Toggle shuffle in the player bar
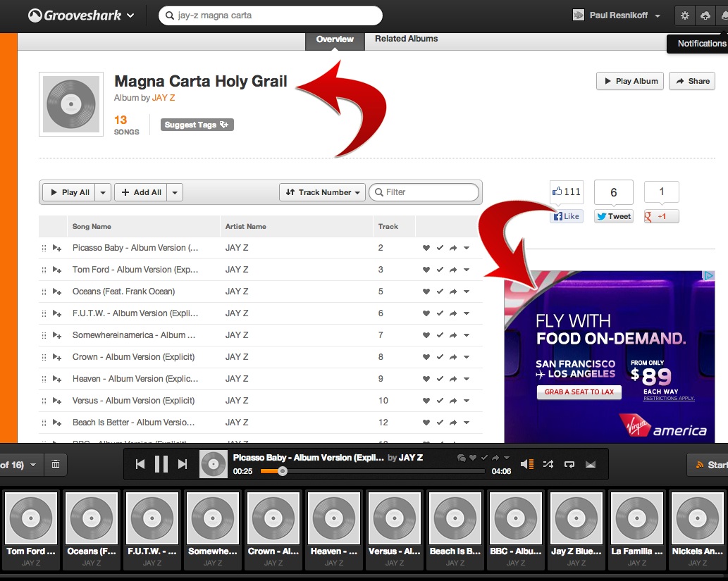728x581 pixels. [x=548, y=464]
